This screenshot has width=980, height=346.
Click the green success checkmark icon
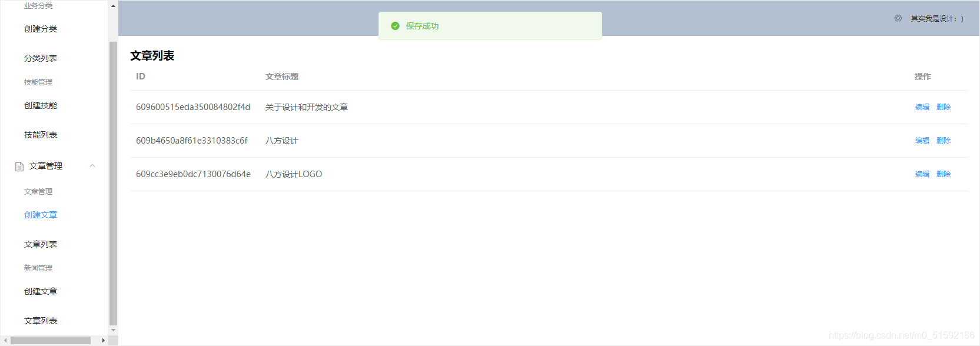pyautogui.click(x=396, y=26)
